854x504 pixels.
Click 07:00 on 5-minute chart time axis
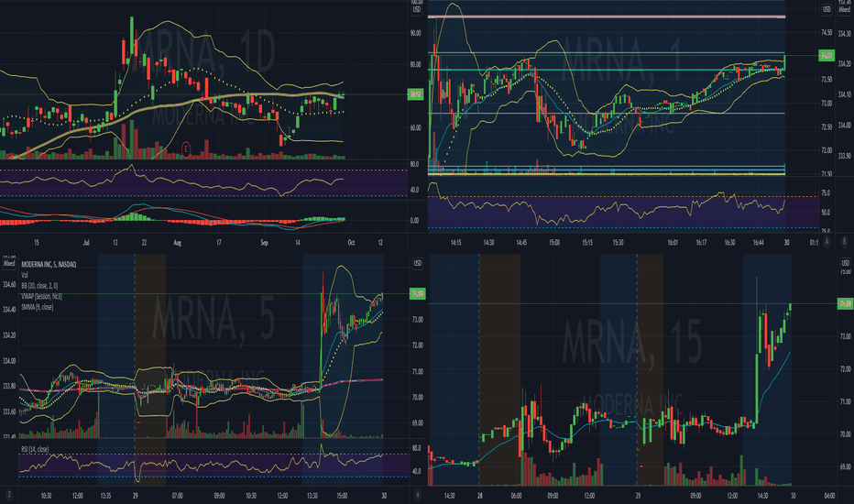(177, 496)
